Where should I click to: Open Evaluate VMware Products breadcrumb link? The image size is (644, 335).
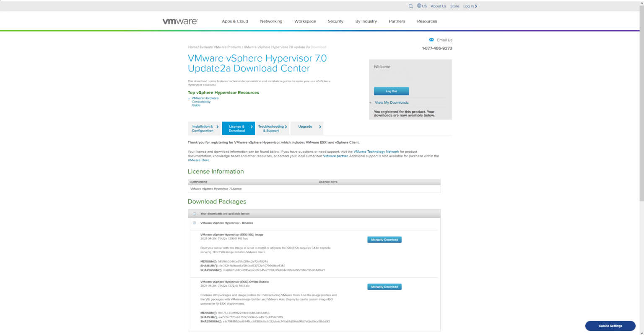(220, 47)
